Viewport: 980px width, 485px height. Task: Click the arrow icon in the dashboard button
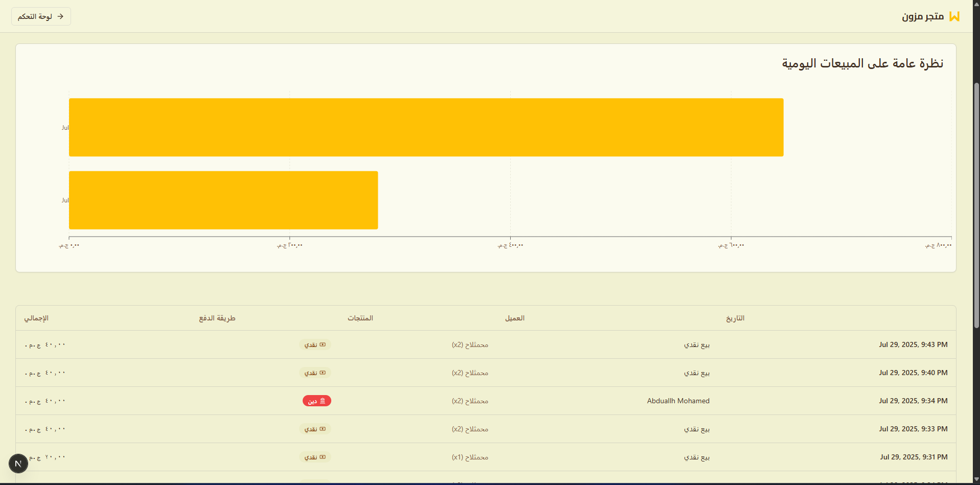(x=60, y=16)
